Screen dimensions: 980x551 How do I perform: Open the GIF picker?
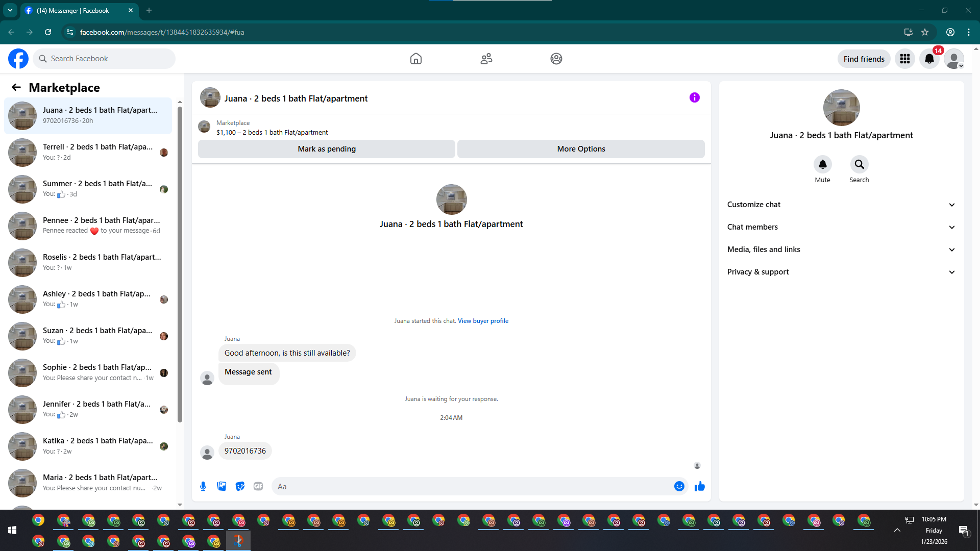258,486
